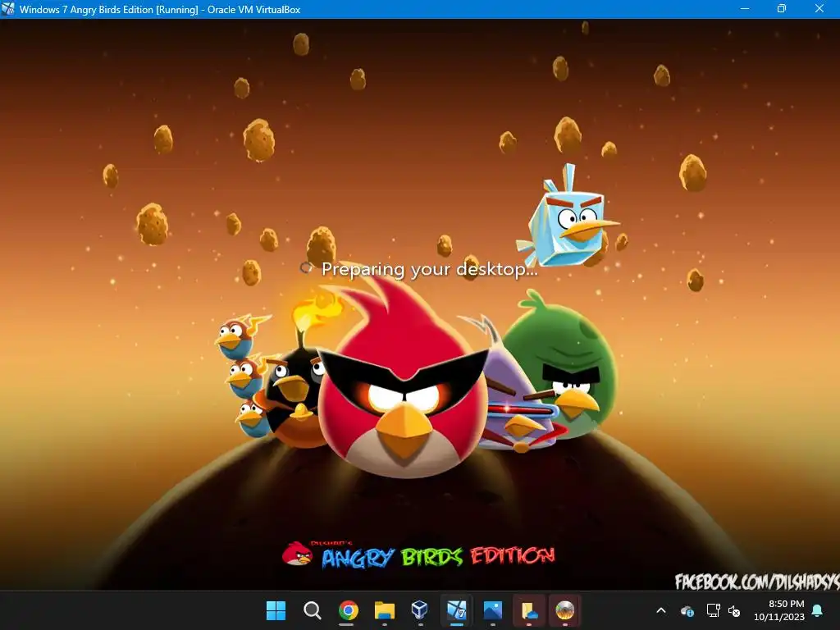The width and height of the screenshot is (840, 630).
Task: Open fiery disc taskbar app
Action: 564,609
